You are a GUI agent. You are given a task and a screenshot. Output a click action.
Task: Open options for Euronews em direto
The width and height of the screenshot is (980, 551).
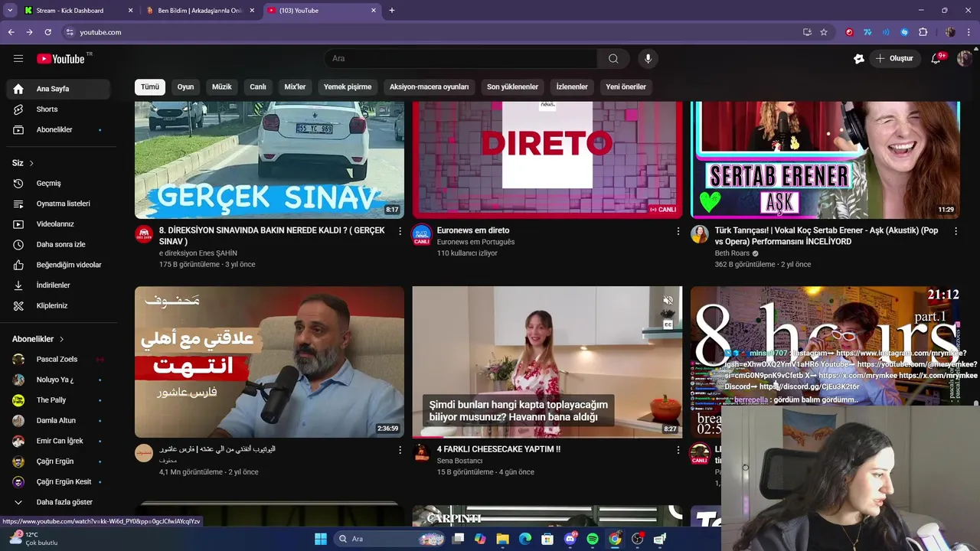(x=678, y=231)
